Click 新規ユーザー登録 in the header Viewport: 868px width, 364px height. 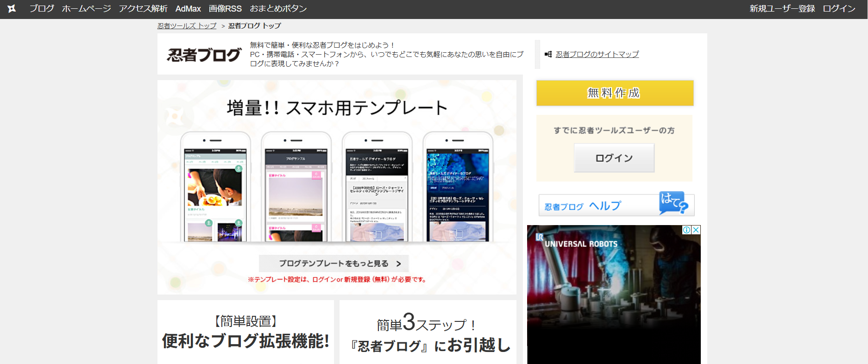tap(782, 9)
